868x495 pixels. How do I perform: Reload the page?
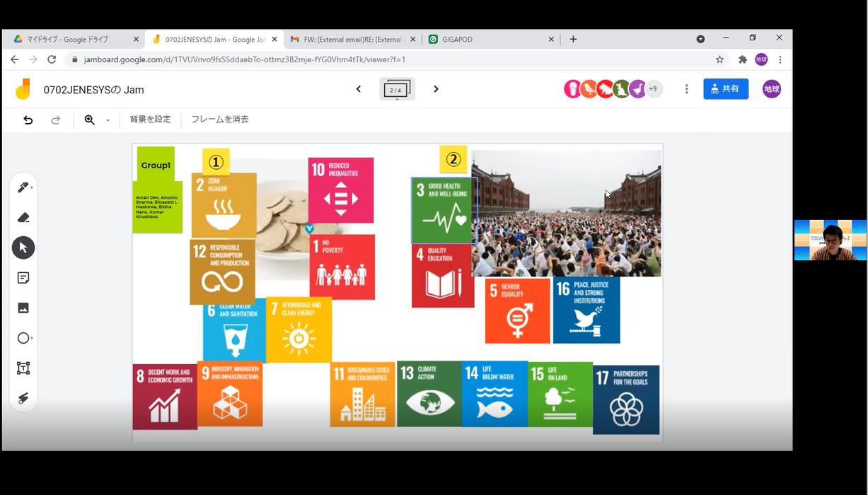tap(51, 59)
